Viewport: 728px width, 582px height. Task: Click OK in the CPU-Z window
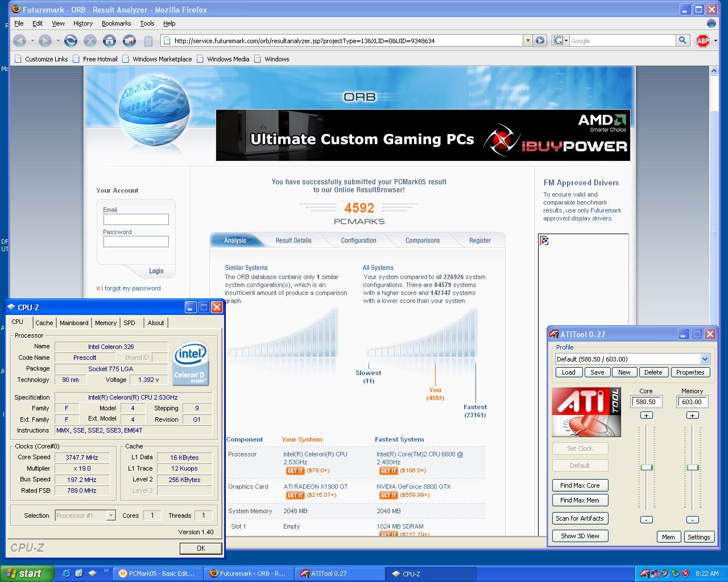201,548
